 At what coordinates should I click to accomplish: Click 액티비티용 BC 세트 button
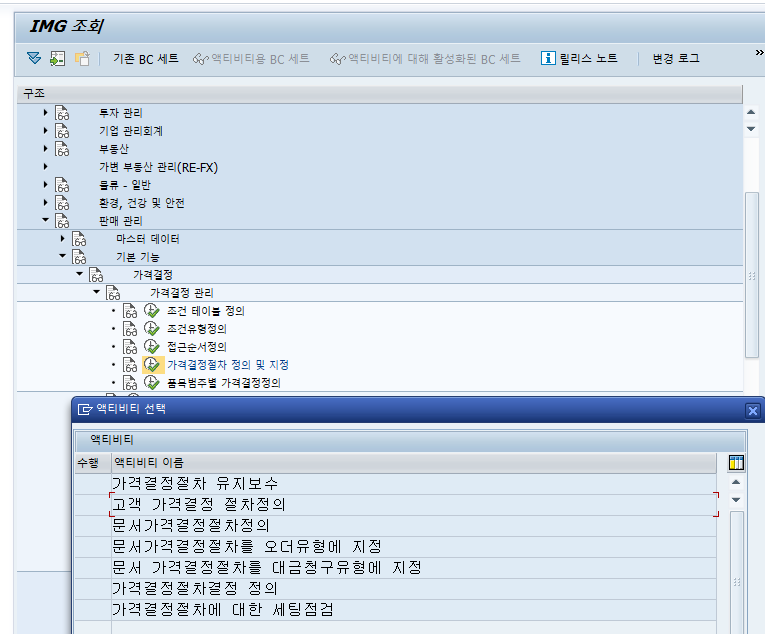click(251, 59)
